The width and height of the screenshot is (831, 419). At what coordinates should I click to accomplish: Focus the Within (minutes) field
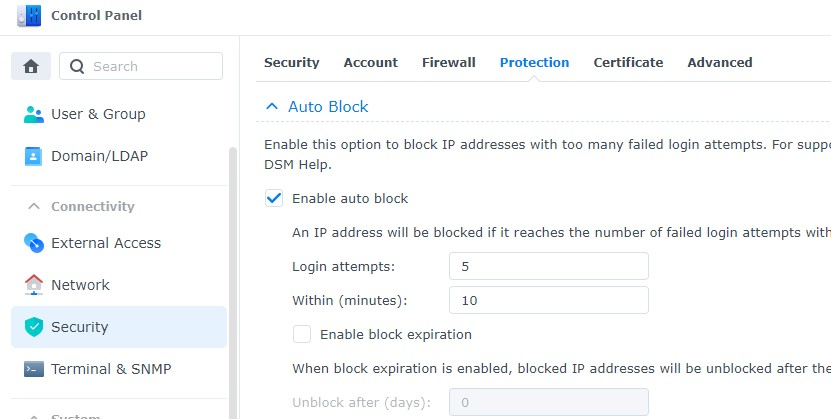(548, 300)
